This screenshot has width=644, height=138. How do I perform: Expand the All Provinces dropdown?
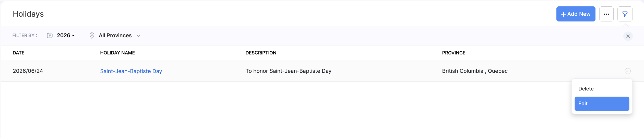(x=120, y=36)
